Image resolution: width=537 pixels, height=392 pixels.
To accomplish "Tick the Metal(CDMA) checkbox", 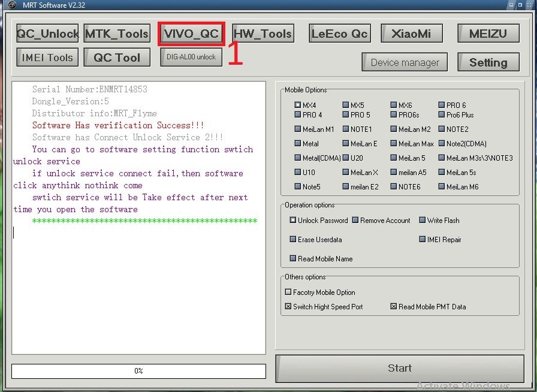I will pos(298,158).
